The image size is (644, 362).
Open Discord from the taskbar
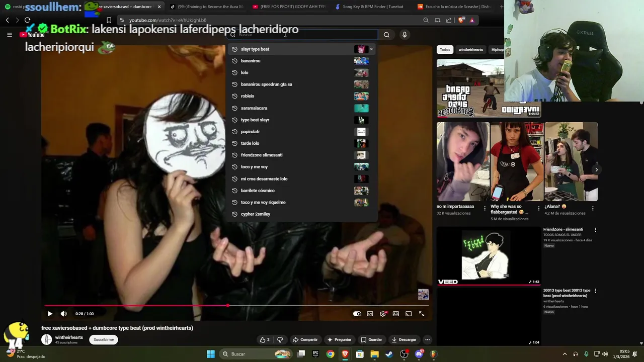point(419,354)
